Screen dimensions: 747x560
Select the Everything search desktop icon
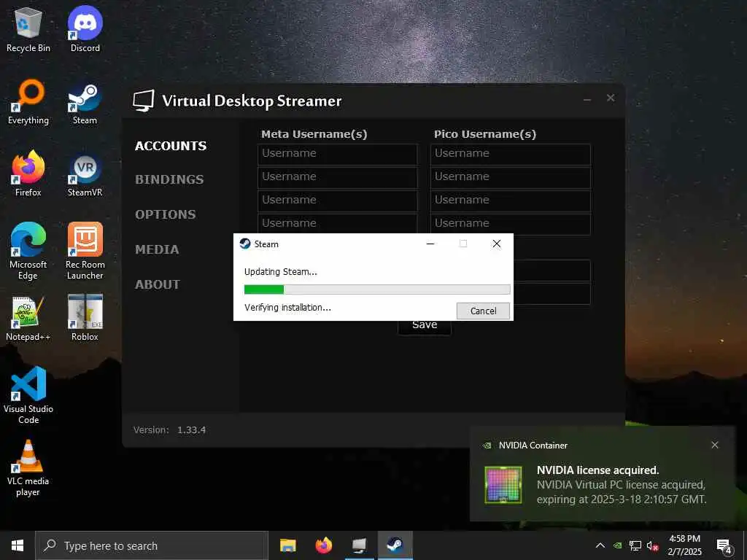[x=28, y=102]
